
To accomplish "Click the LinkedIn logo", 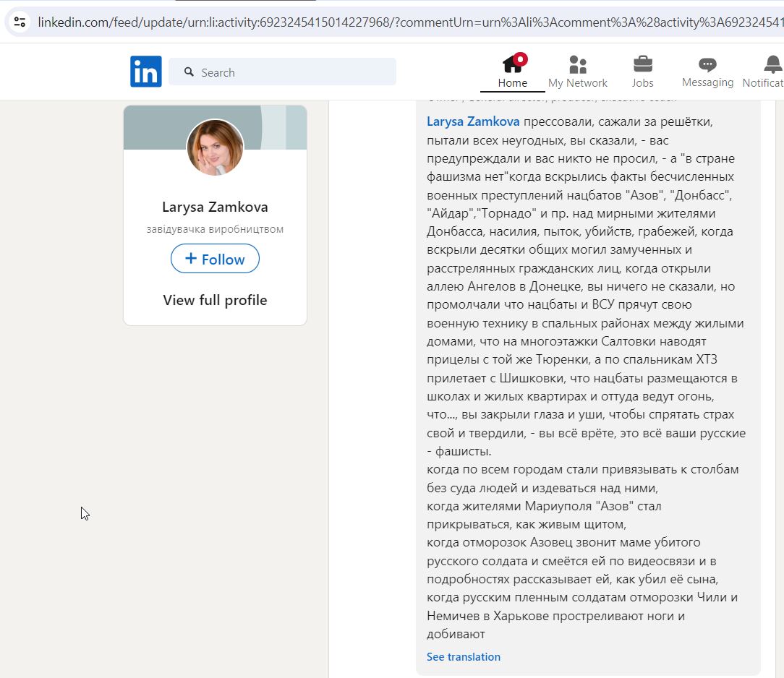I will pyautogui.click(x=145, y=71).
